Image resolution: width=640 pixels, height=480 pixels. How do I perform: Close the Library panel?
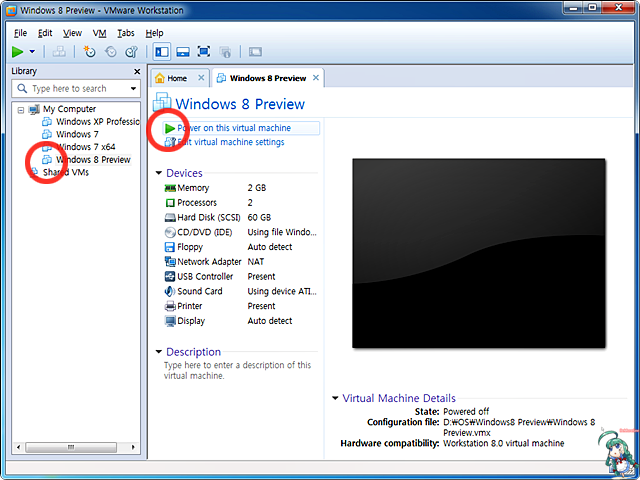click(137, 71)
